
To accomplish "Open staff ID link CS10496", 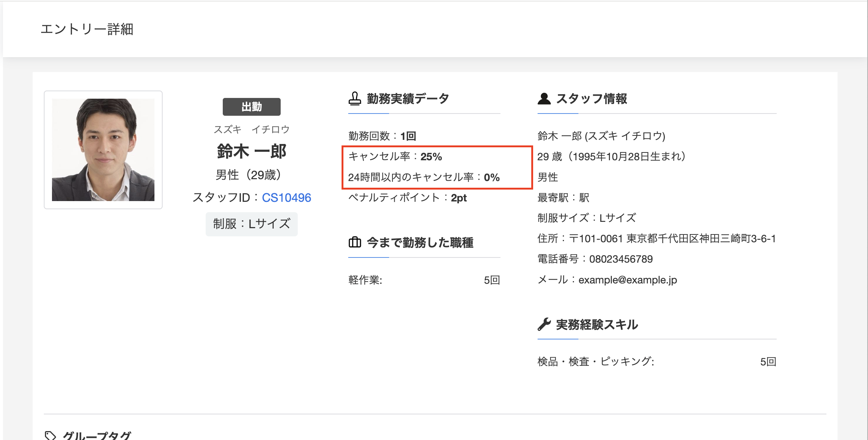I will [286, 198].
